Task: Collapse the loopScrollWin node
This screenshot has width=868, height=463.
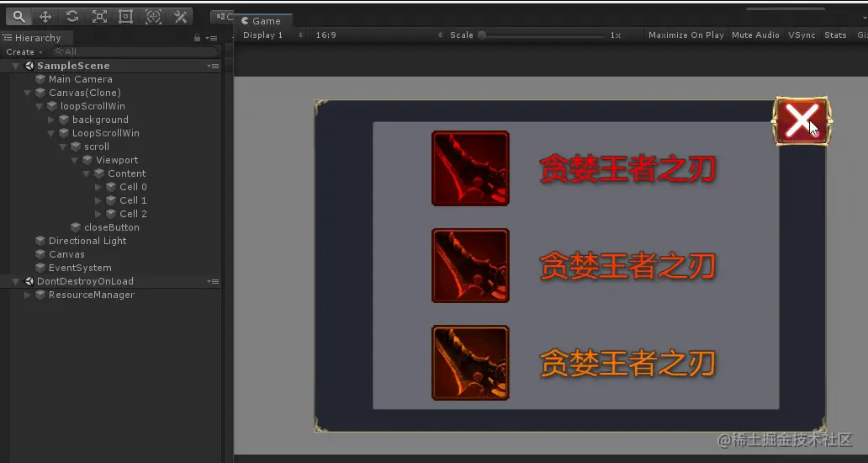Action: pos(39,106)
